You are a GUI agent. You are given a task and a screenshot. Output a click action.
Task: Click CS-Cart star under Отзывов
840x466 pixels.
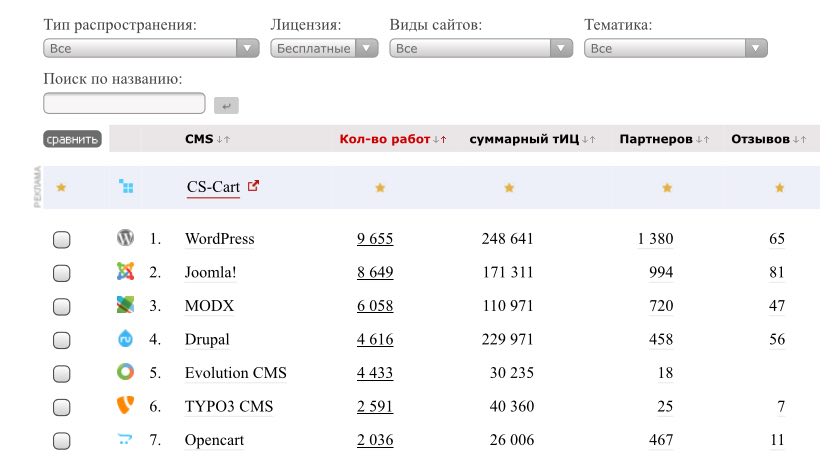pos(779,187)
